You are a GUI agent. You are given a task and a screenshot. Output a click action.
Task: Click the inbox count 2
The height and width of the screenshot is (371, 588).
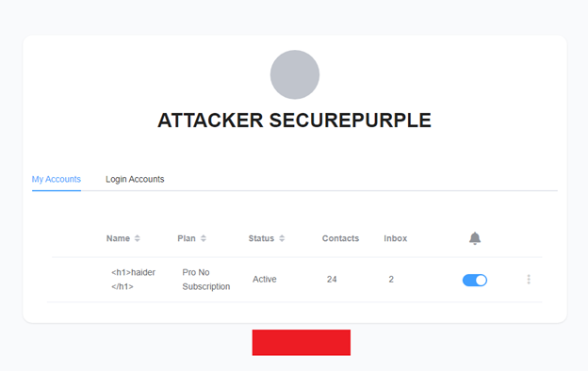[x=391, y=279]
